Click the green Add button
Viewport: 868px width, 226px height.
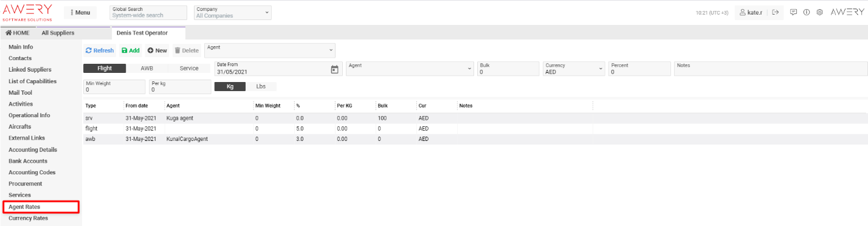click(x=130, y=50)
